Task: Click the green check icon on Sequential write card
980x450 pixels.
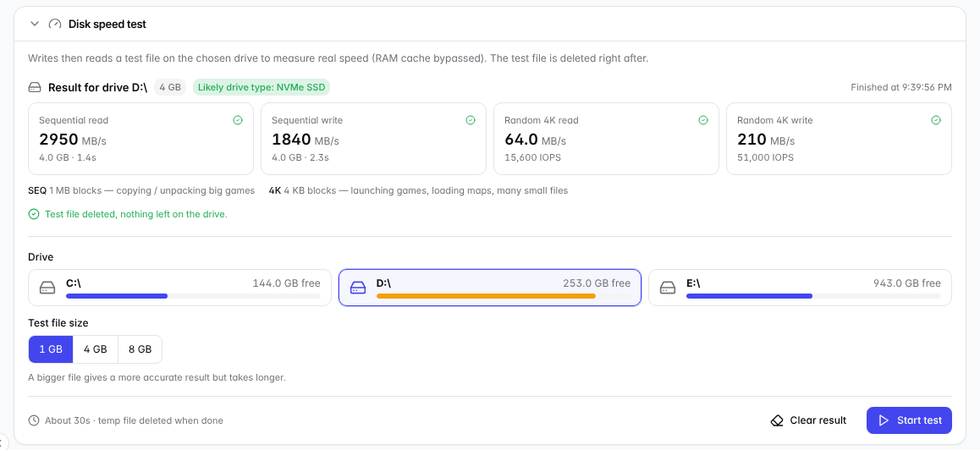Action: point(471,120)
